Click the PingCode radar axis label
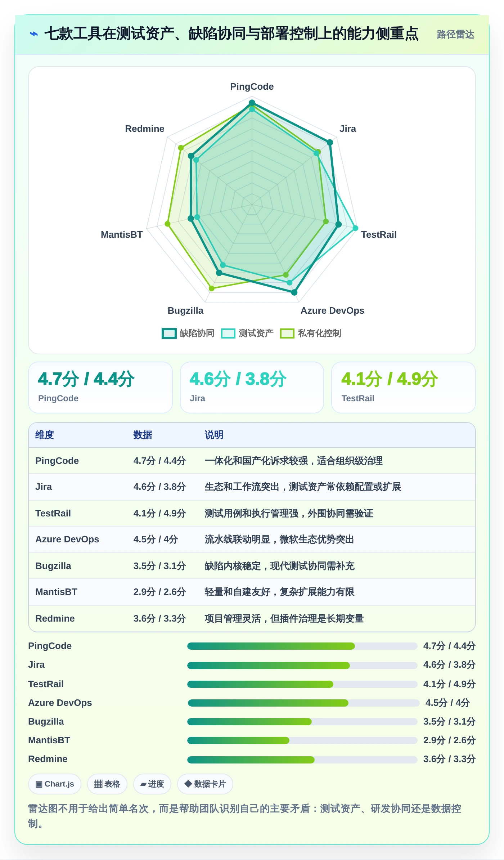Image resolution: width=504 pixels, height=860 pixels. pos(252,86)
